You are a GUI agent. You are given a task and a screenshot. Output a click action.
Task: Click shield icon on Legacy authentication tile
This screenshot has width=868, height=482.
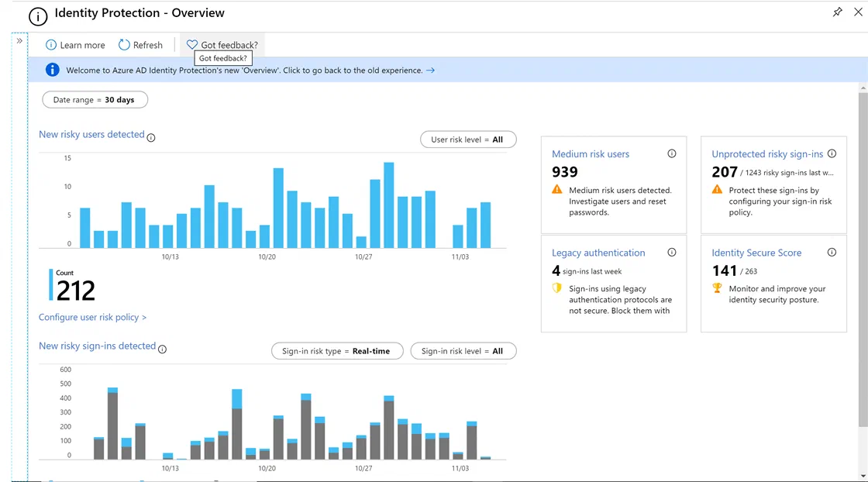pyautogui.click(x=557, y=287)
